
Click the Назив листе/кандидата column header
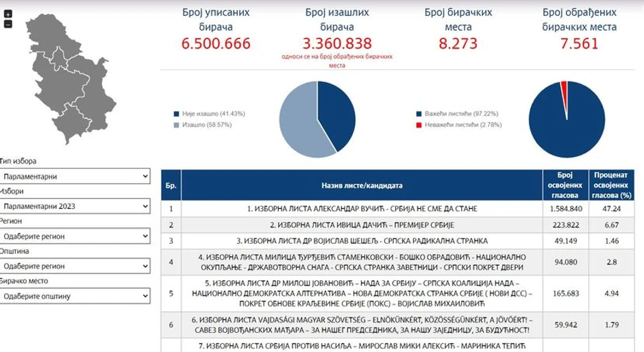pos(362,185)
